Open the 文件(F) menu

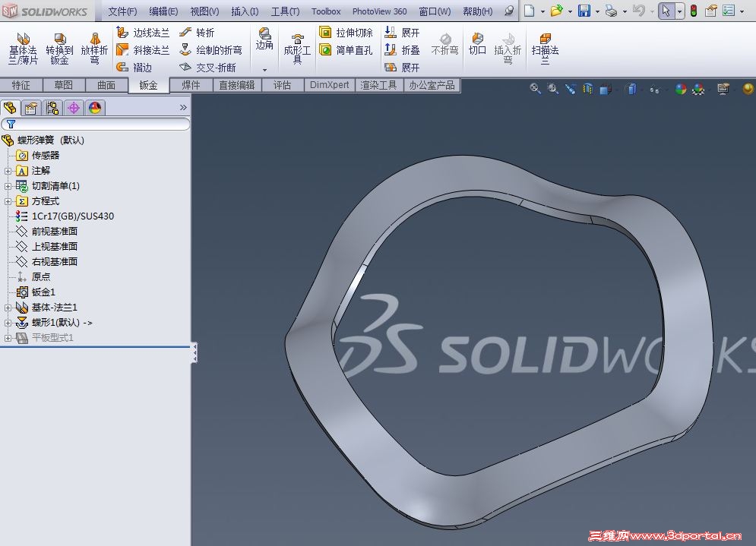122,11
